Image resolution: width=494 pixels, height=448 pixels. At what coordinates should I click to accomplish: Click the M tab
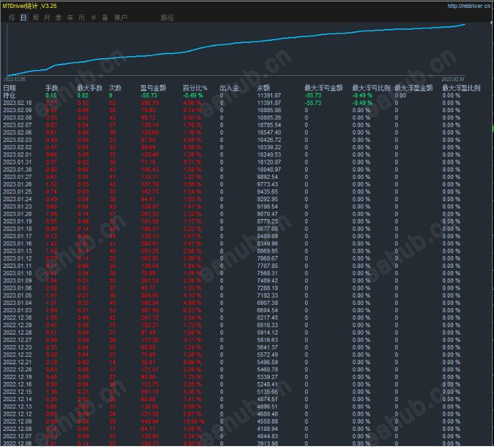94,18
